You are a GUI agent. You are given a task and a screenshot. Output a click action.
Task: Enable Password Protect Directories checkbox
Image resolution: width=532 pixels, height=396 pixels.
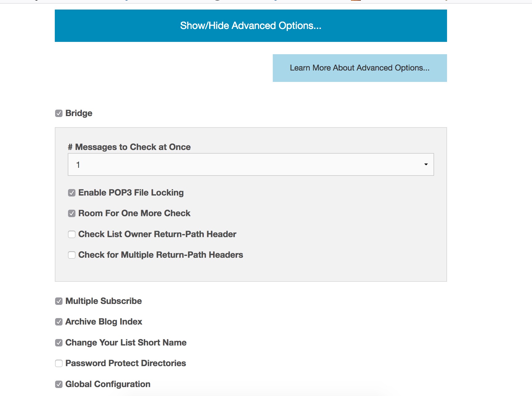point(59,363)
